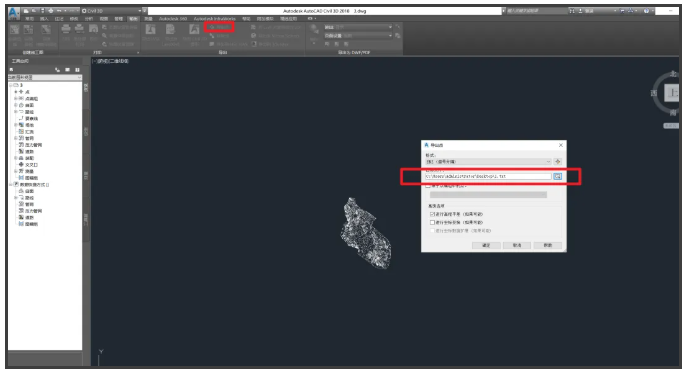The height and width of the screenshot is (376, 690).
Task: Open the first output dropdown in DWF/PDF panel
Action: [358, 27]
